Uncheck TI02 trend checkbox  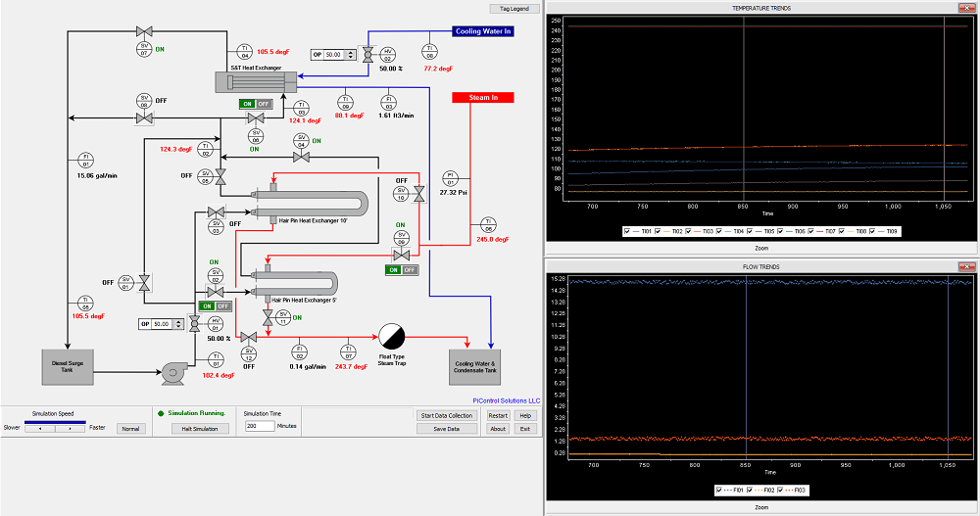click(x=658, y=231)
